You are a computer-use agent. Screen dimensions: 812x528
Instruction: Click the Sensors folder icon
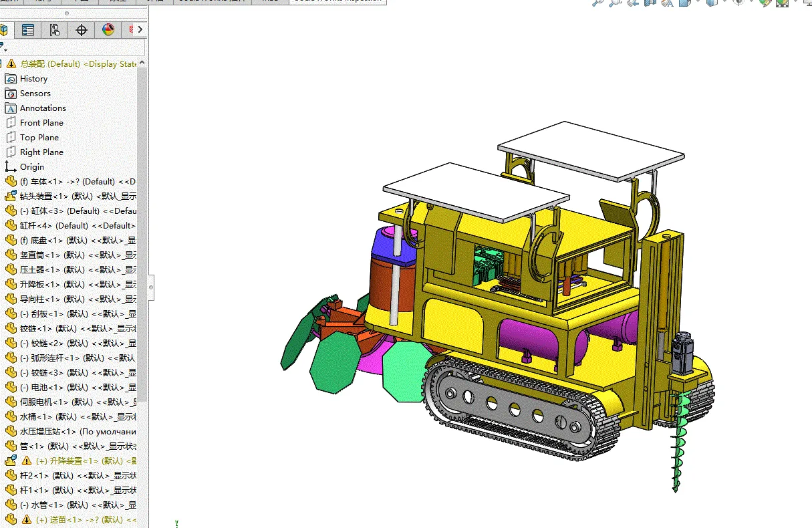pyautogui.click(x=10, y=94)
